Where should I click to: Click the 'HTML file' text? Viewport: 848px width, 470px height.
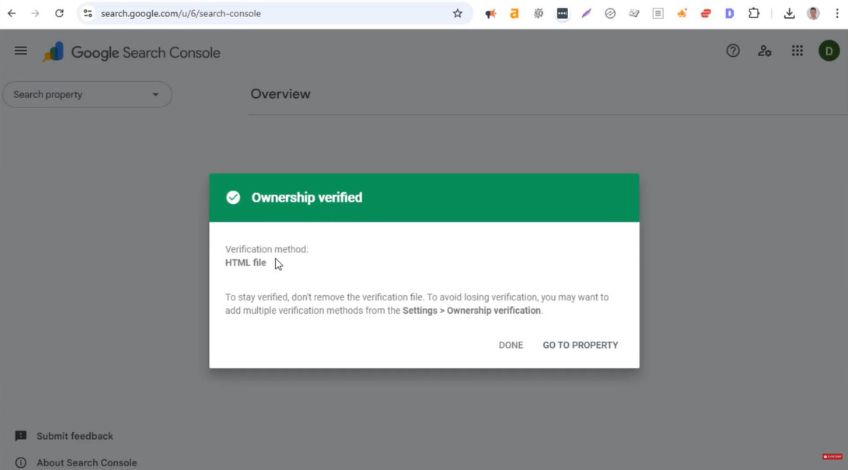tap(246, 263)
